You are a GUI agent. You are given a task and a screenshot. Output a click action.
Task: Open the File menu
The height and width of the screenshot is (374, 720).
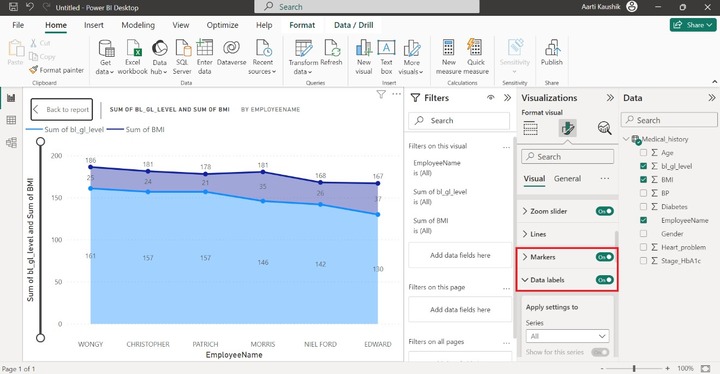click(x=18, y=25)
